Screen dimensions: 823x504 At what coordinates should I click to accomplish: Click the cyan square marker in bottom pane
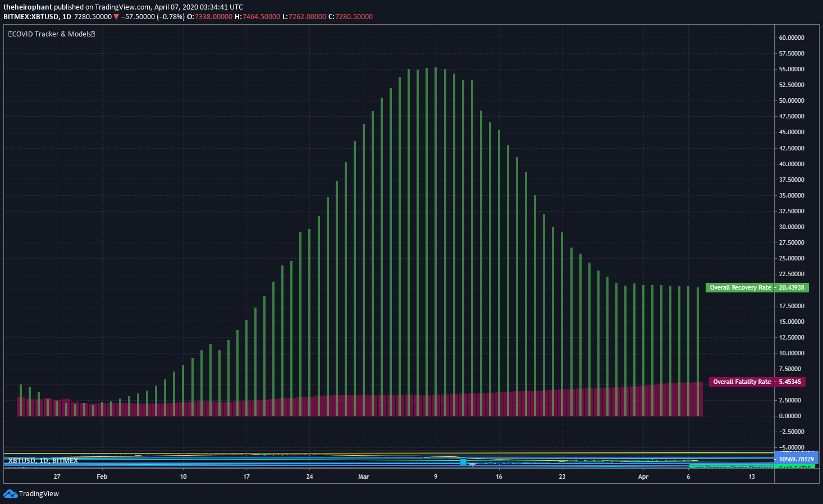[463, 461]
